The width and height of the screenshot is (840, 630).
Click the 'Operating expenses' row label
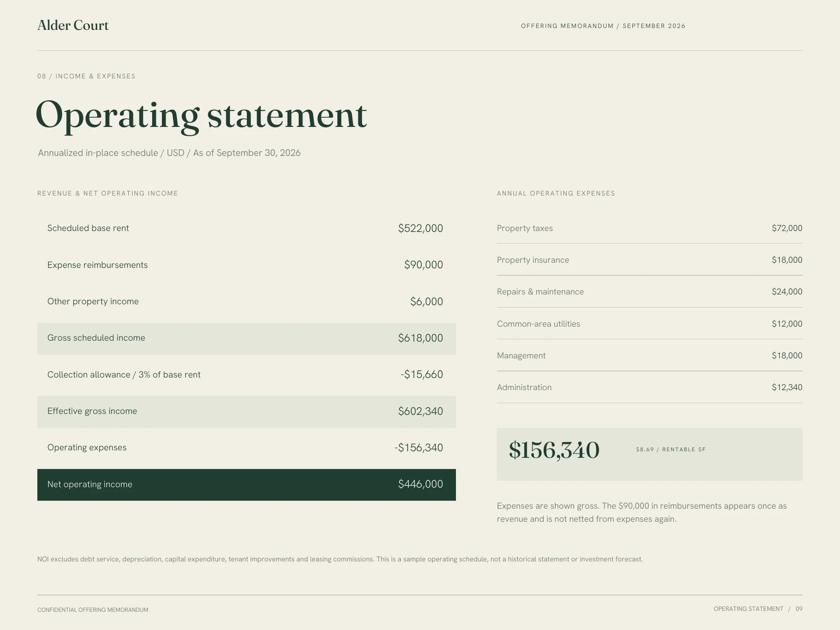pyautogui.click(x=87, y=448)
